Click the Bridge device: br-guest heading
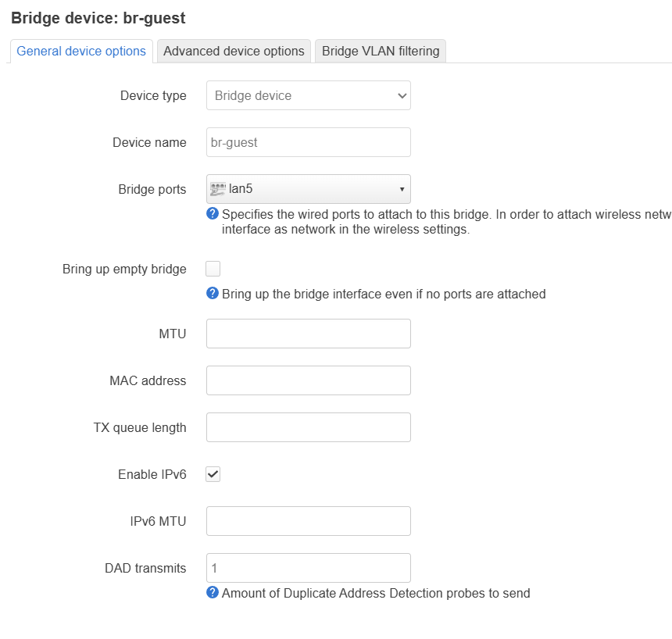 coord(98,17)
